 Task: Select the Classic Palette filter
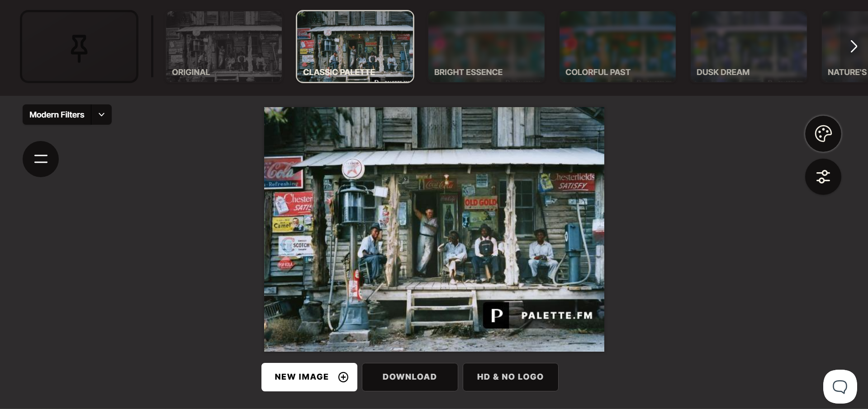click(x=355, y=47)
